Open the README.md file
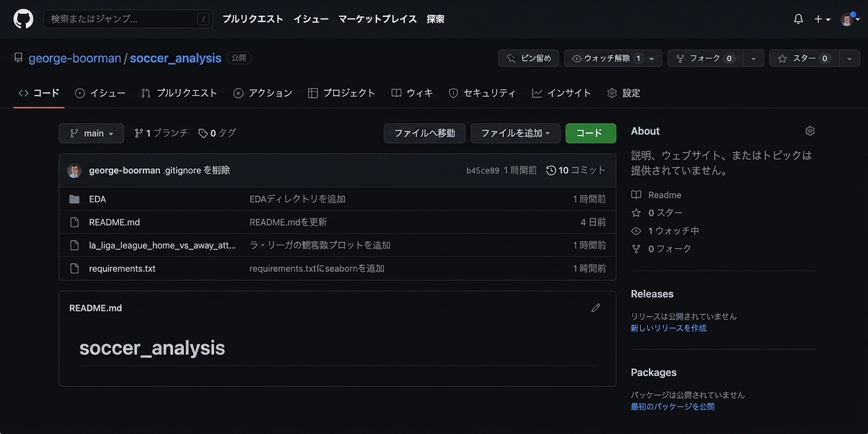This screenshot has width=868, height=434. (x=114, y=222)
